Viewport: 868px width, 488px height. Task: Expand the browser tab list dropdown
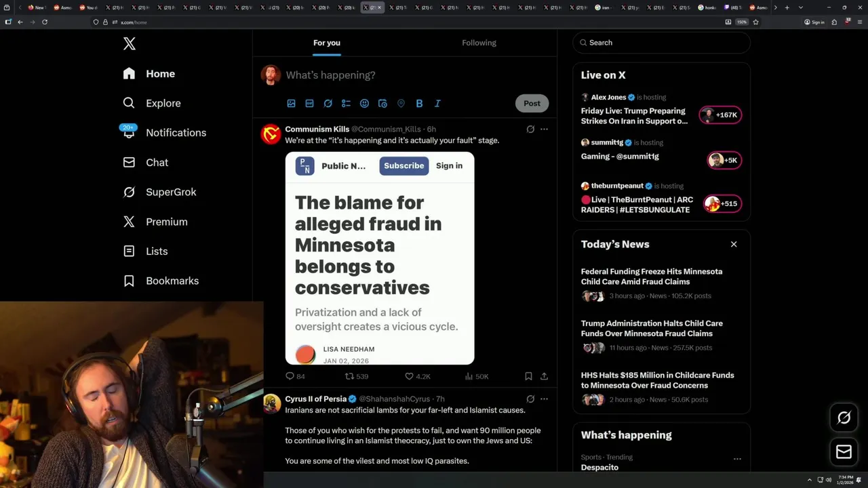coord(800,7)
